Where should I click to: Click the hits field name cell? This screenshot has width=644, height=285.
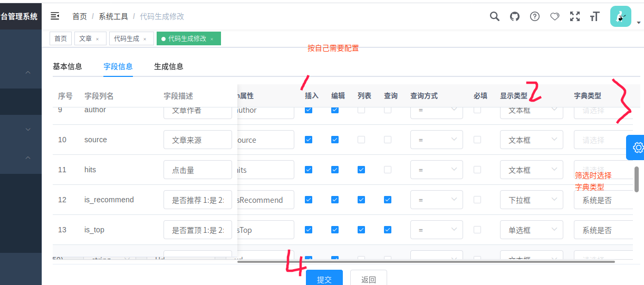pyautogui.click(x=90, y=170)
